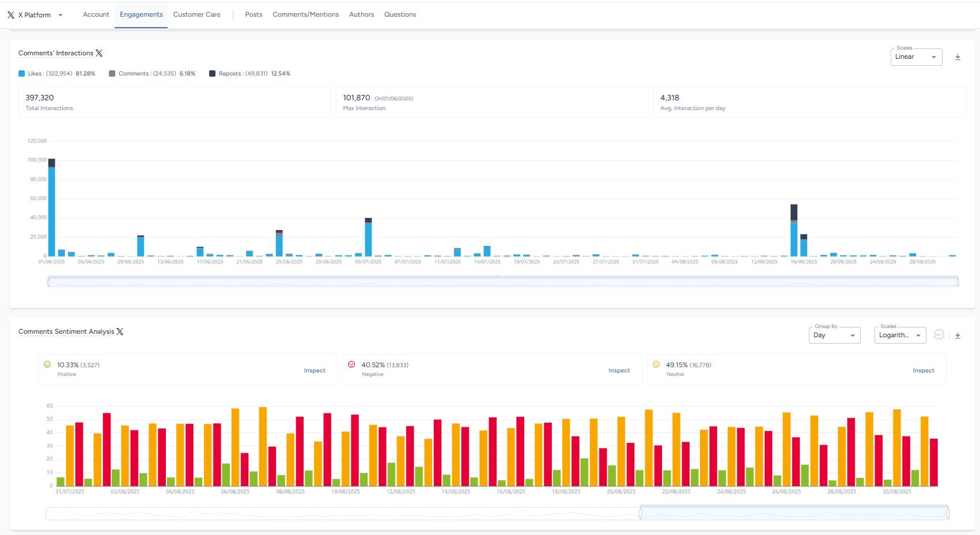This screenshot has height=535, width=980.
Task: Inspect the Negative sentiment comments
Action: coord(619,371)
